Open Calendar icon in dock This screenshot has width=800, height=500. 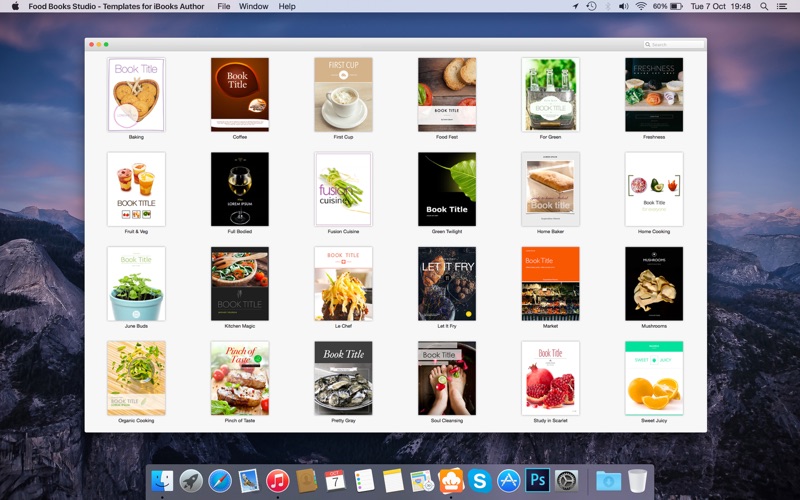point(335,481)
